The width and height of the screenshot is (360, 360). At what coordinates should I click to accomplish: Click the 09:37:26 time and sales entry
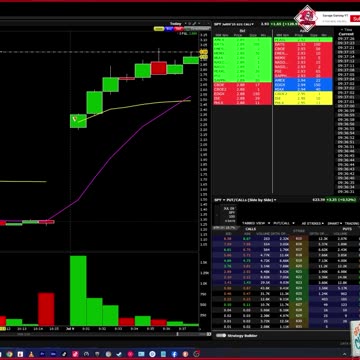[x=346, y=39]
